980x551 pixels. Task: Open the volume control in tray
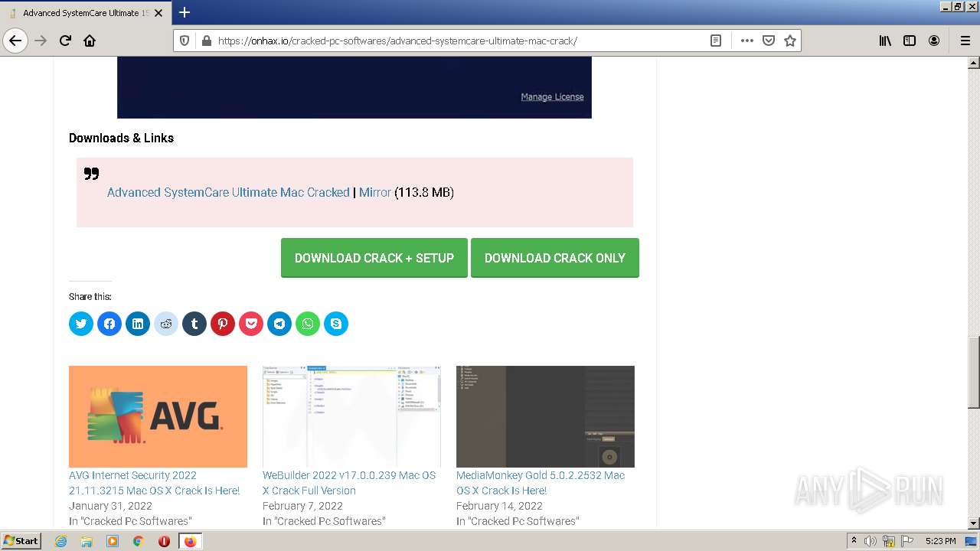pyautogui.click(x=871, y=541)
